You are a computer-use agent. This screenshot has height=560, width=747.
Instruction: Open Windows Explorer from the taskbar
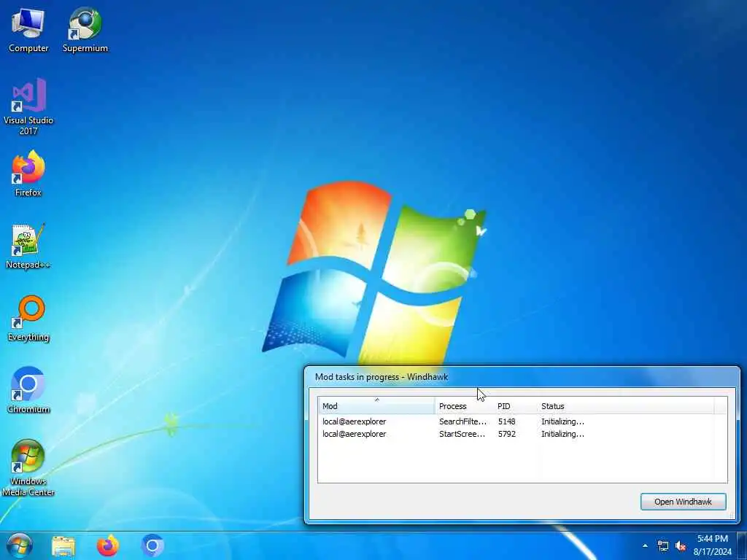click(63, 546)
